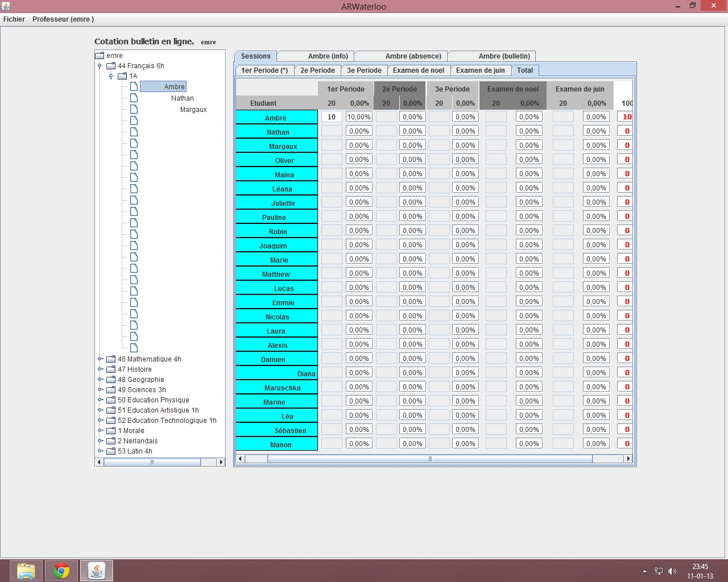Open File Explorer from the taskbar
Image resolution: width=728 pixels, height=582 pixels.
(26, 571)
